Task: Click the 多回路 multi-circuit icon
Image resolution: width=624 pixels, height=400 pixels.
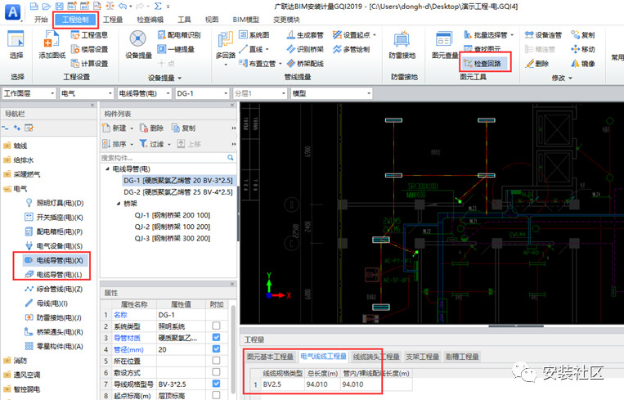Action: 226,46
